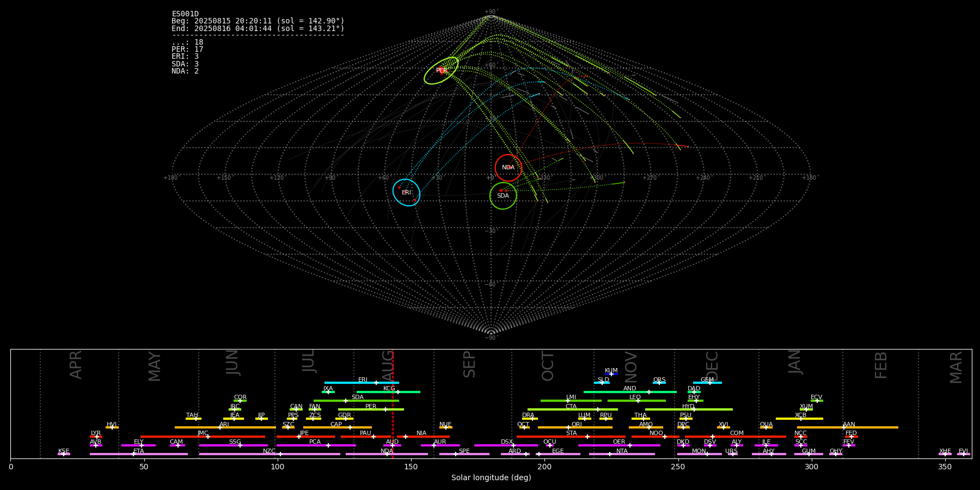Select the GUM shower label in timeline

[809, 451]
